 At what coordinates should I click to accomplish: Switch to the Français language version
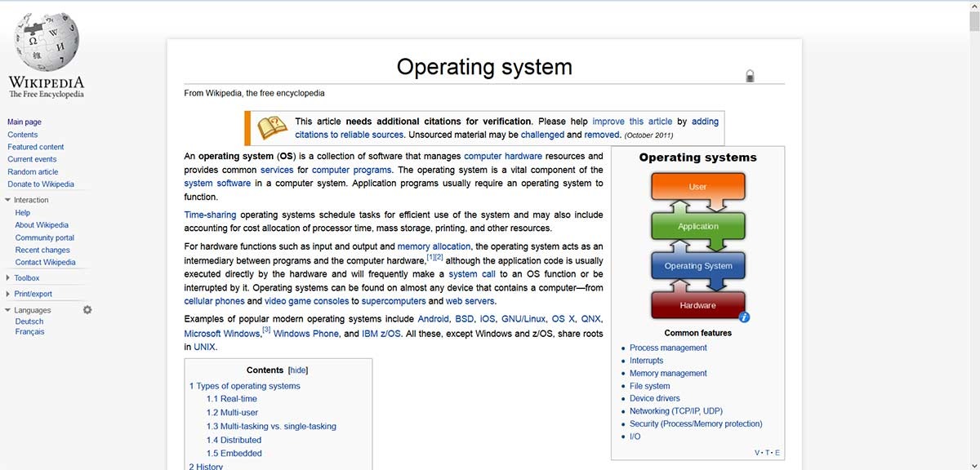[29, 332]
